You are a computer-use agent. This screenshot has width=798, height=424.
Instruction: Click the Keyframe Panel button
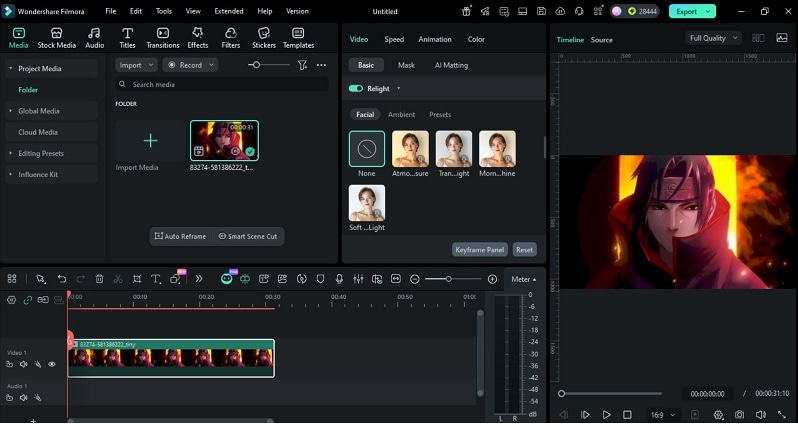479,249
